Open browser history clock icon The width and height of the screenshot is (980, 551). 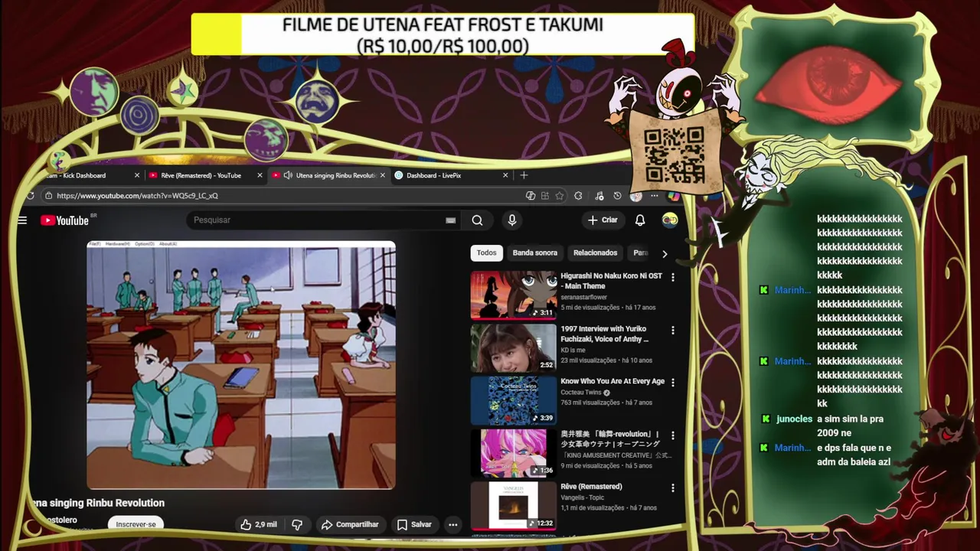617,196
